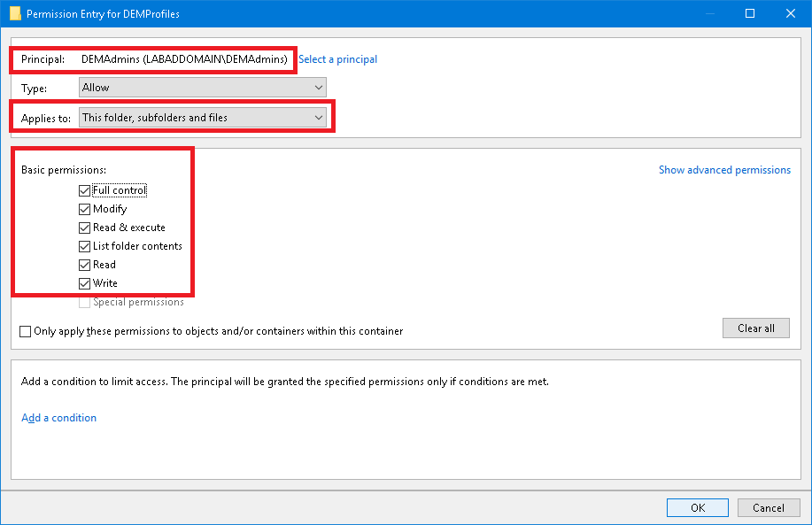Toggle the Full control checkbox
Screen dimensions: 812x525
pos(85,190)
